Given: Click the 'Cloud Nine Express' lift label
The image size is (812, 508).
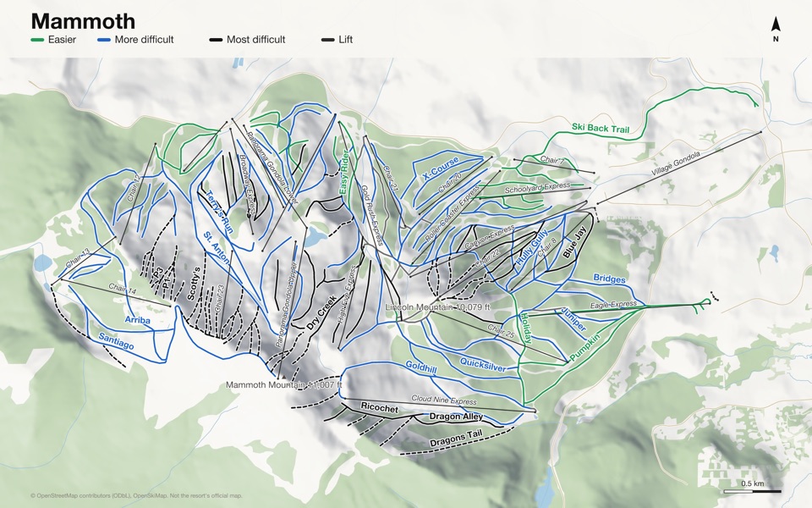Looking at the screenshot, I should pyautogui.click(x=444, y=400).
